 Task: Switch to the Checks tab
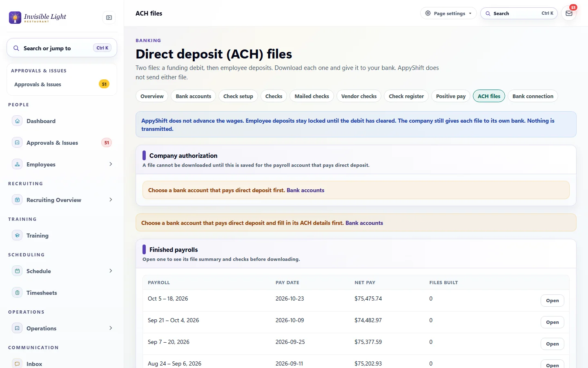(274, 96)
